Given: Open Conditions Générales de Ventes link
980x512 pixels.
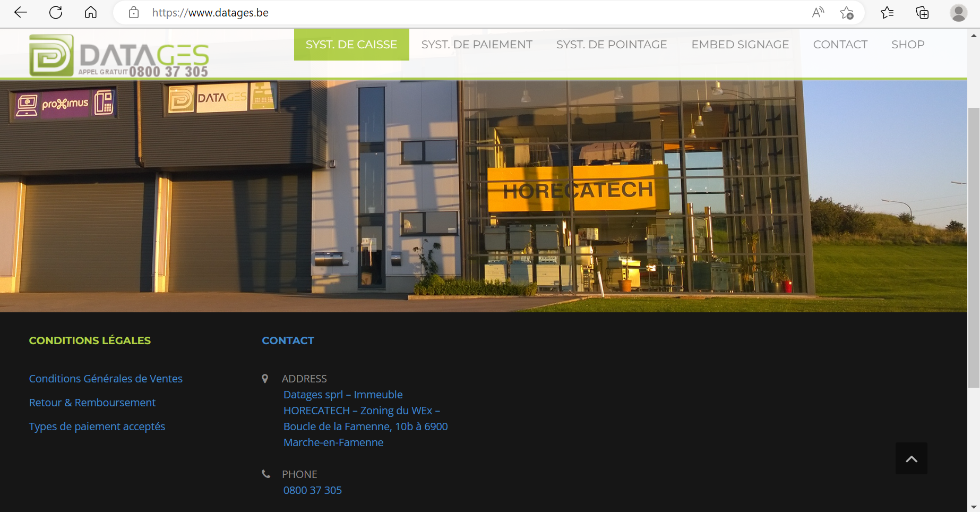Looking at the screenshot, I should coord(106,379).
